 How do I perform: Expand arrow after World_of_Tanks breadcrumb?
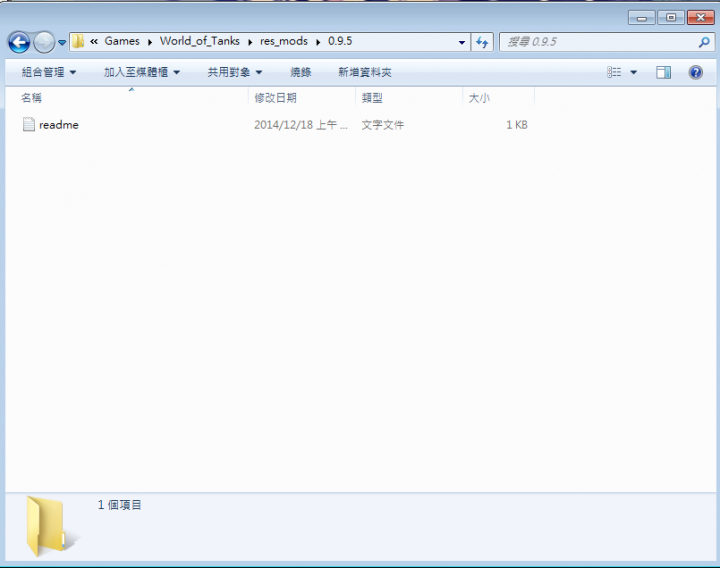[x=250, y=42]
